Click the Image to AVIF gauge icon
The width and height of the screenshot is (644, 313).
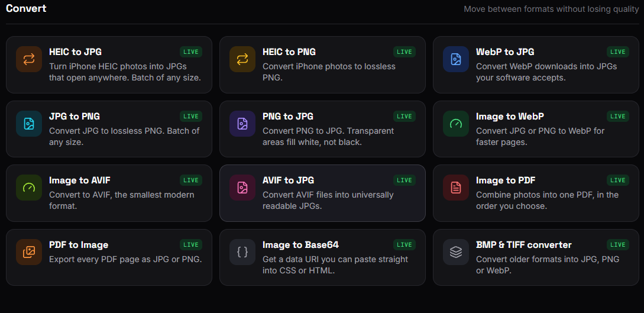[x=29, y=188]
